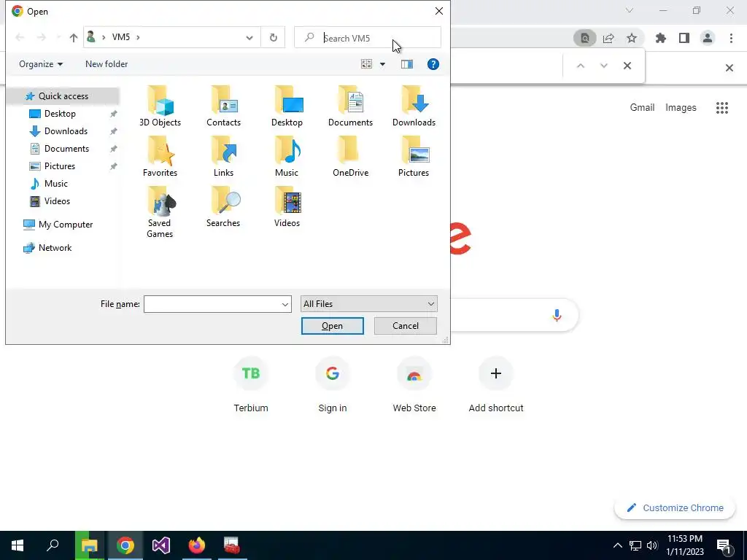747x560 pixels.
Task: Select the Downloads folder in file list
Action: pos(414,106)
